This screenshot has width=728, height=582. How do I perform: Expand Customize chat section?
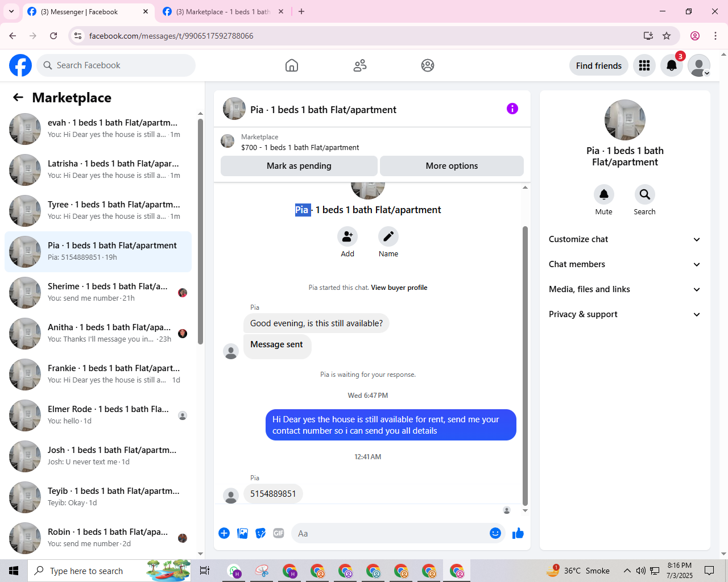(624, 239)
